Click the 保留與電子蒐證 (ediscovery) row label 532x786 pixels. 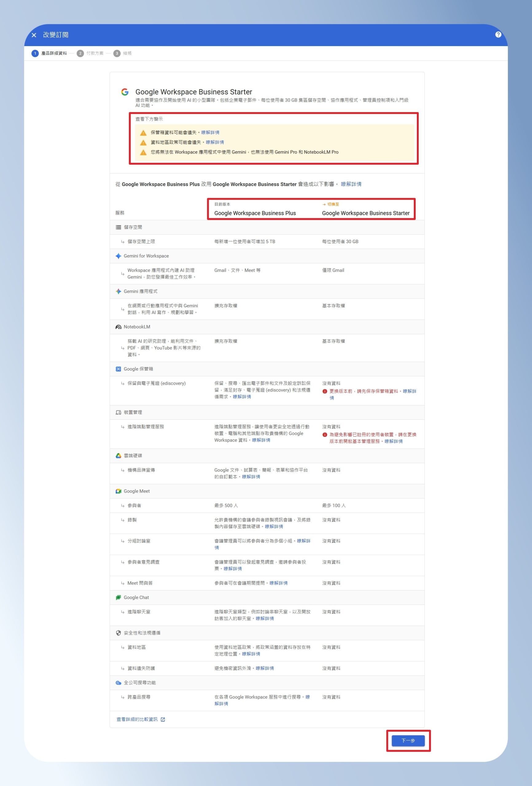[x=157, y=383]
